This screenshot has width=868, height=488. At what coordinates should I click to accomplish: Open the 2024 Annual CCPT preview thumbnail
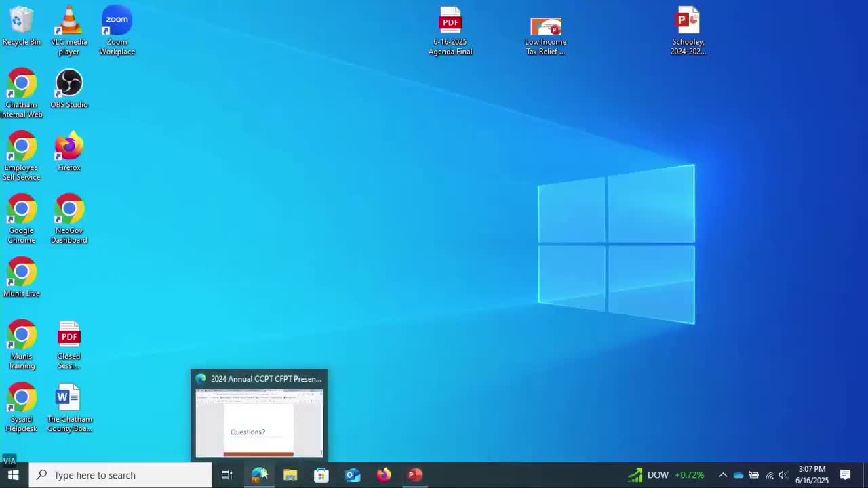(x=259, y=423)
